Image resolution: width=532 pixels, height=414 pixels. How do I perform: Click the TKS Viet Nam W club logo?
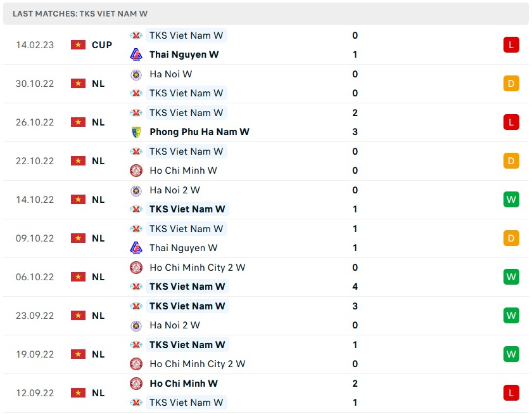[136, 36]
